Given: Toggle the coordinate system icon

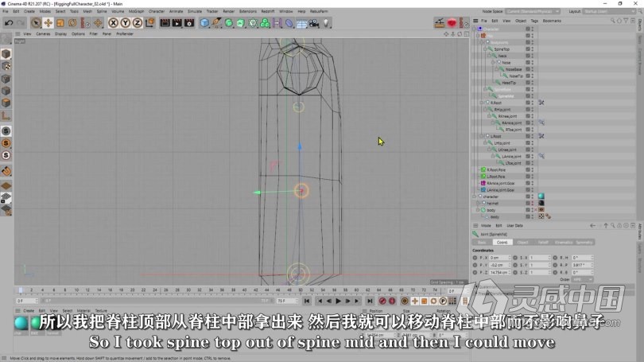Looking at the screenshot, I should [150, 23].
